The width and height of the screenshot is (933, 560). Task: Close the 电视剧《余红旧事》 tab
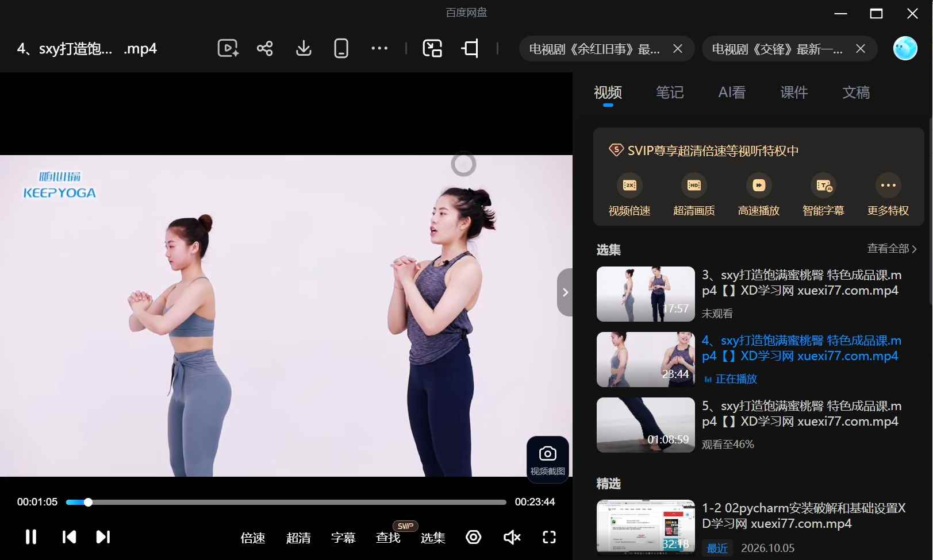click(678, 49)
